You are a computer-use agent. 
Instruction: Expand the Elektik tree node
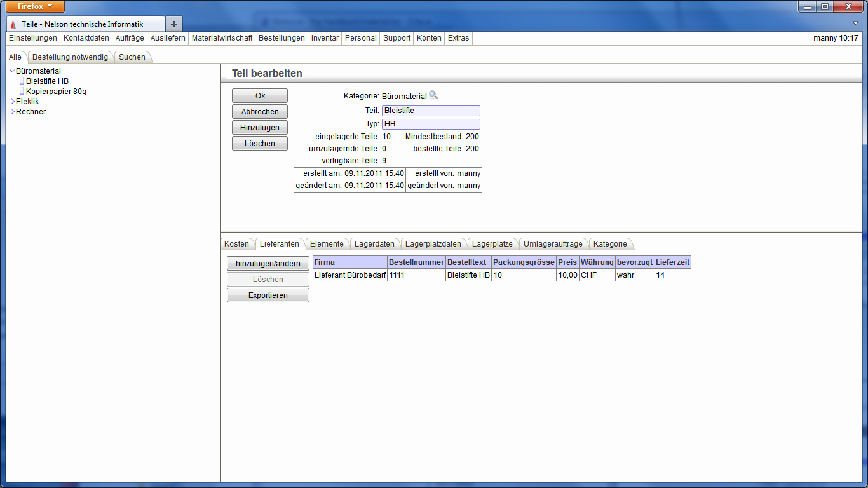coord(12,102)
